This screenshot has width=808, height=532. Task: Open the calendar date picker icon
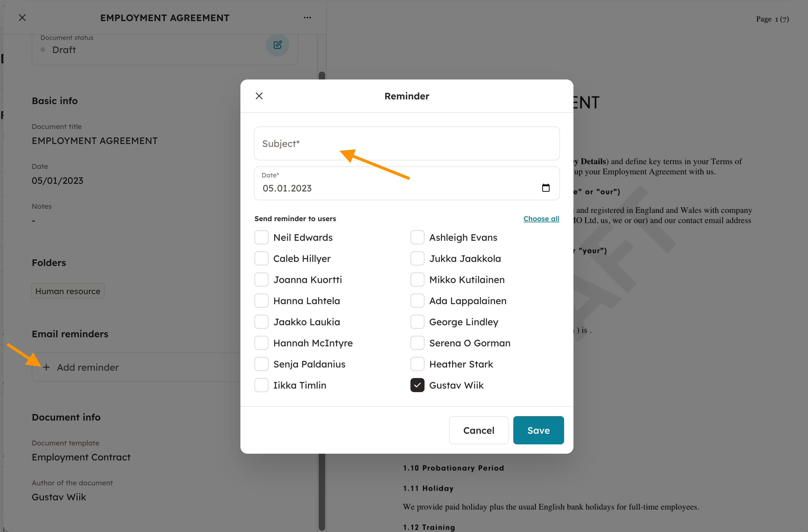pyautogui.click(x=546, y=188)
